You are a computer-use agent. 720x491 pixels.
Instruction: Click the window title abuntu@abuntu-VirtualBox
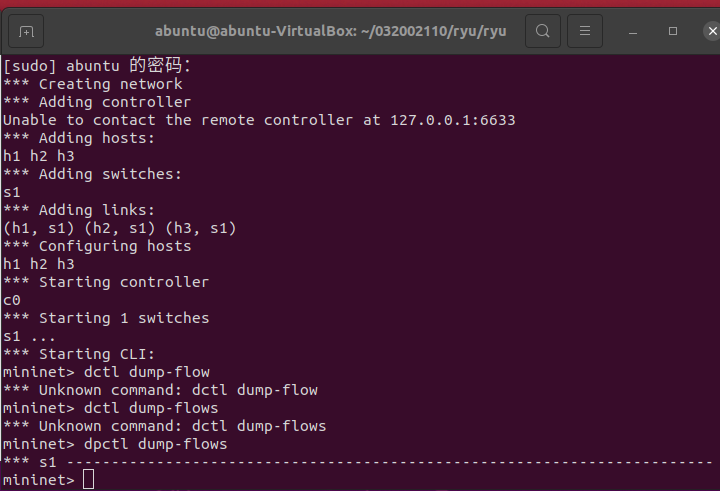[330, 31]
